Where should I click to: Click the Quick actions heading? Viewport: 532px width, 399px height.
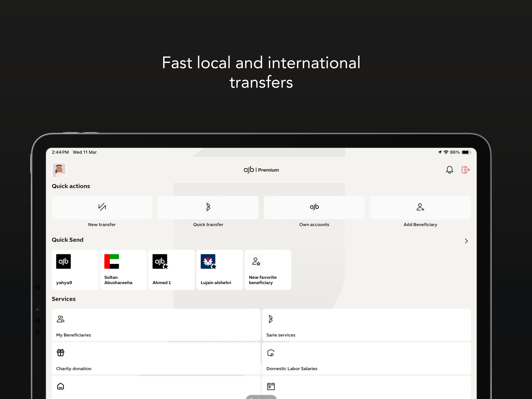(71, 186)
